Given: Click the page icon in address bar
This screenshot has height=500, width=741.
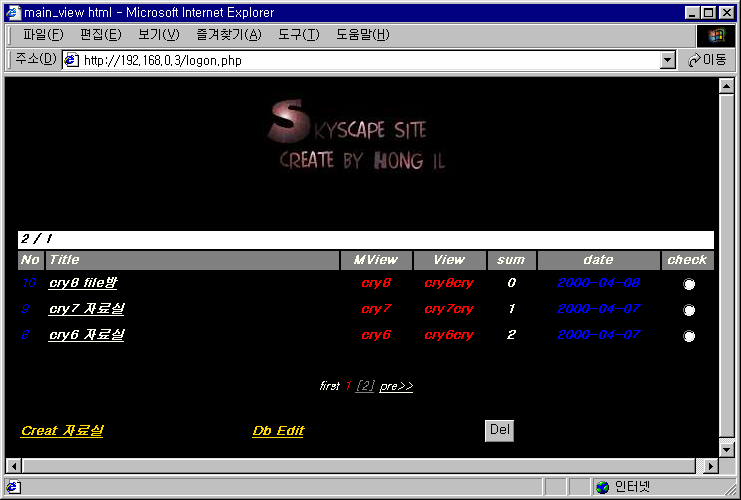Looking at the screenshot, I should 71,60.
